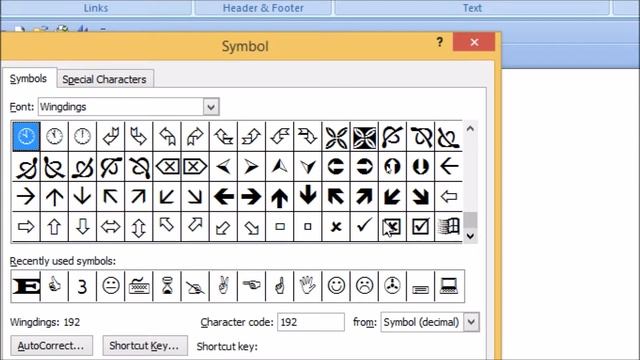This screenshot has height=360, width=640.
Task: Open the 'from' Symbol (decimal) dropdown
Action: coord(471,322)
